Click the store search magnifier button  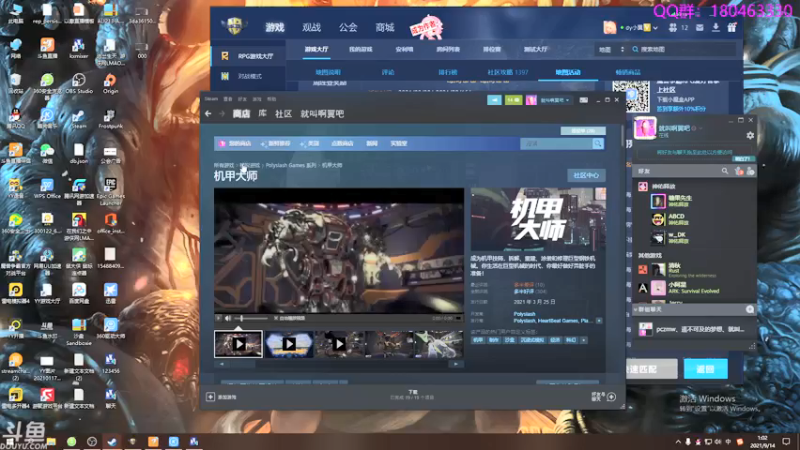point(598,144)
